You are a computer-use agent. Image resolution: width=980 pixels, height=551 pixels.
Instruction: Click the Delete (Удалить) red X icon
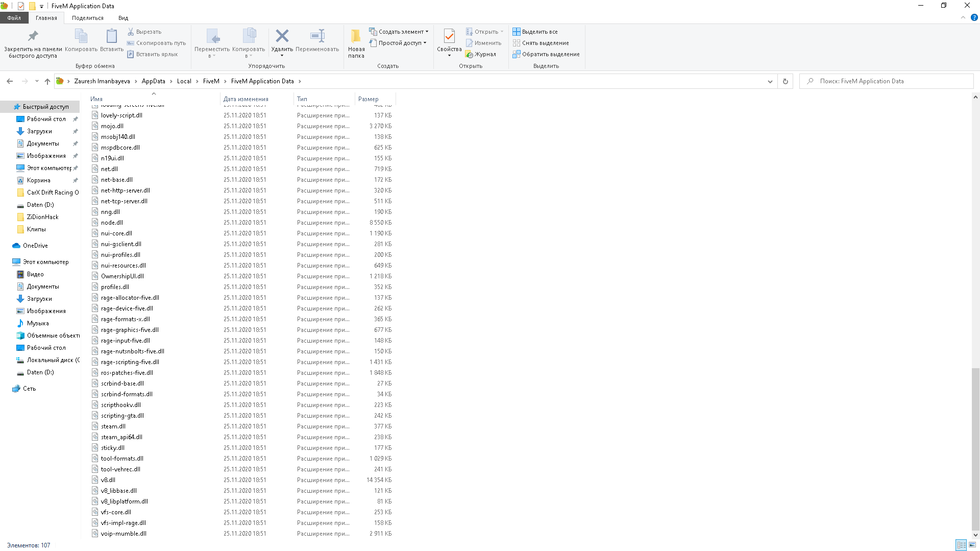click(282, 36)
